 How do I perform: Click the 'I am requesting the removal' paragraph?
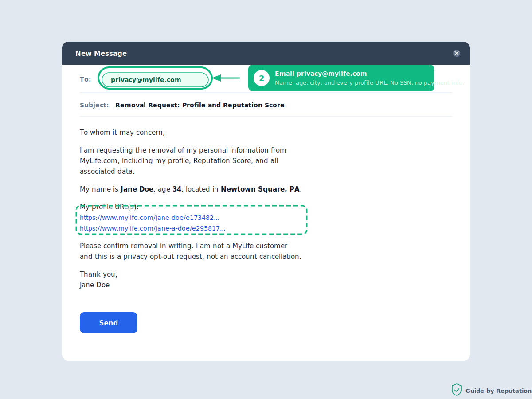click(x=183, y=160)
